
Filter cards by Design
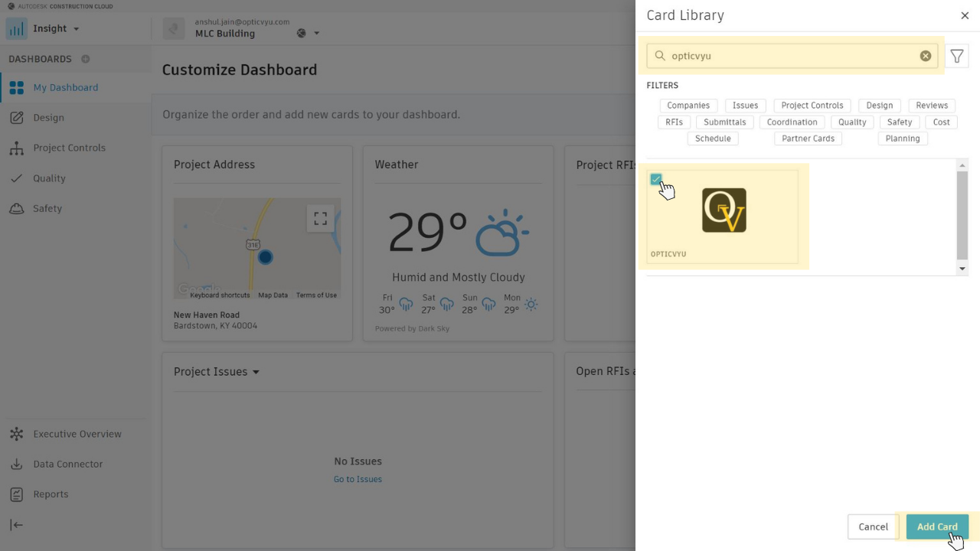tap(880, 106)
